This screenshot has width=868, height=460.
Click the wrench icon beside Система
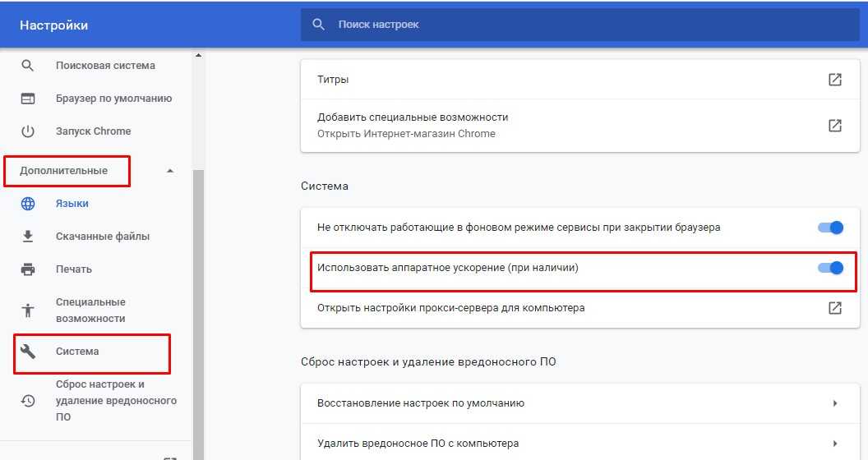pyautogui.click(x=28, y=352)
